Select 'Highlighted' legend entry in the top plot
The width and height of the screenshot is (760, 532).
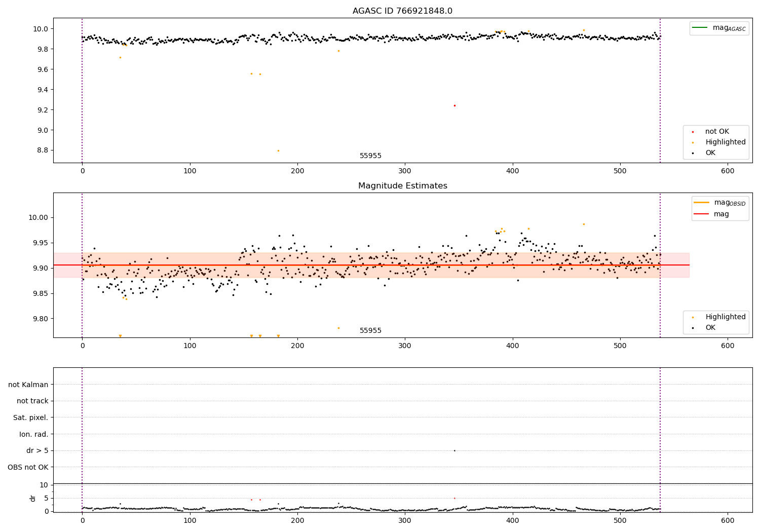tap(726, 142)
